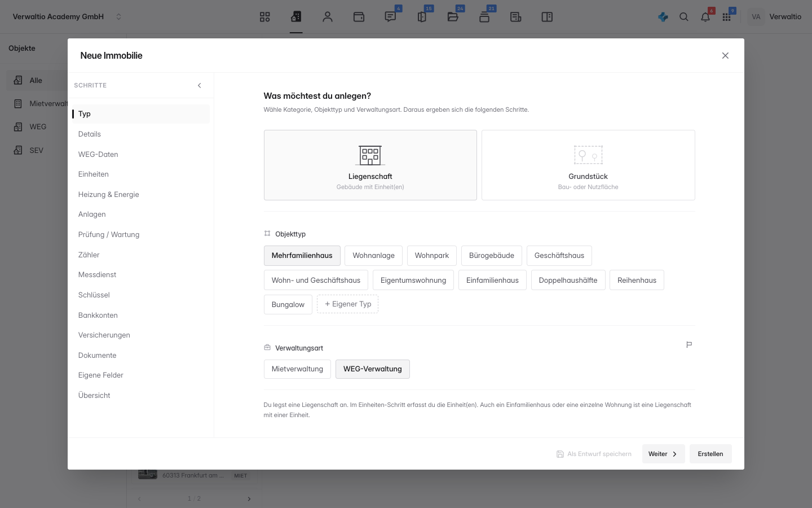
Task: Select Mehrfamilienhaus as Objekttyp
Action: click(x=302, y=256)
